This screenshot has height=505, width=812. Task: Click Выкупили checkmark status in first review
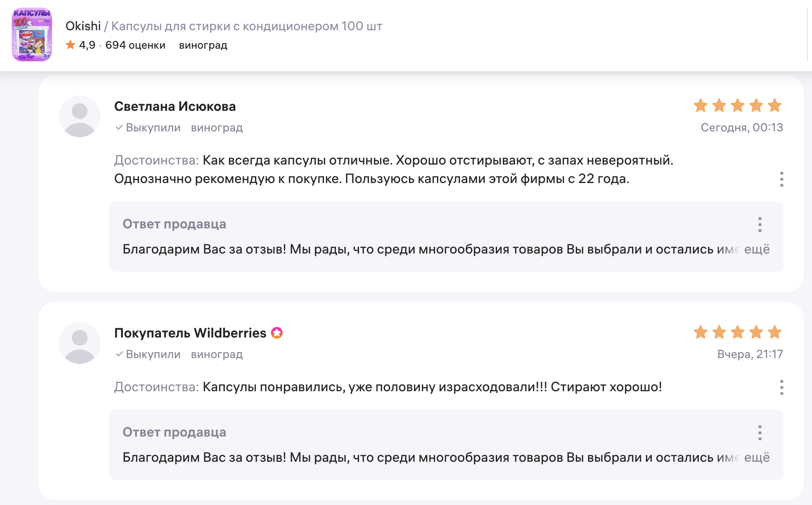[148, 128]
